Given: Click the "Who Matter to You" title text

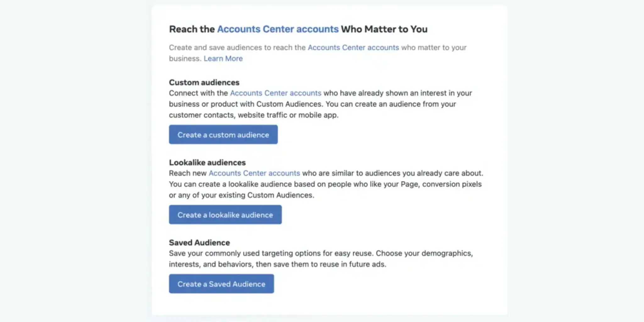Looking at the screenshot, I should (x=384, y=29).
